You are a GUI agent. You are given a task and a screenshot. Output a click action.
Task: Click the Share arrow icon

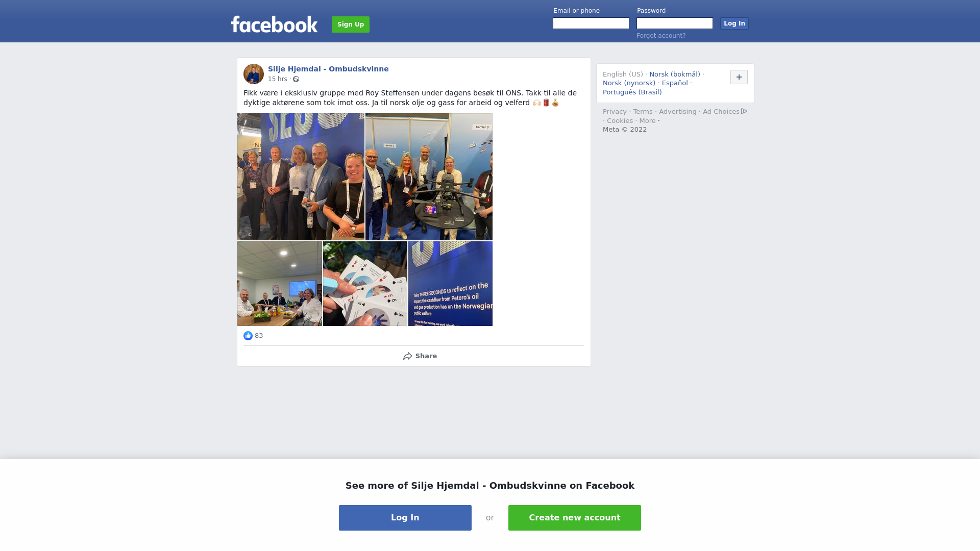(x=407, y=356)
